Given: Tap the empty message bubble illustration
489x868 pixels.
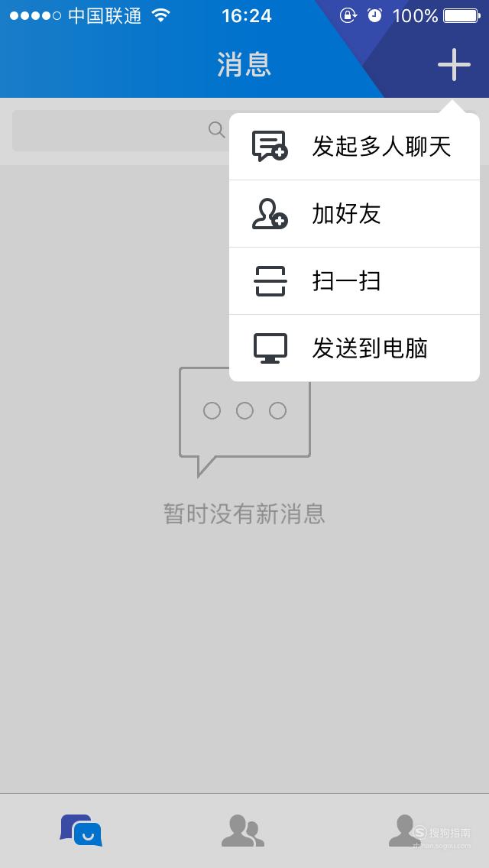Looking at the screenshot, I should click(244, 422).
